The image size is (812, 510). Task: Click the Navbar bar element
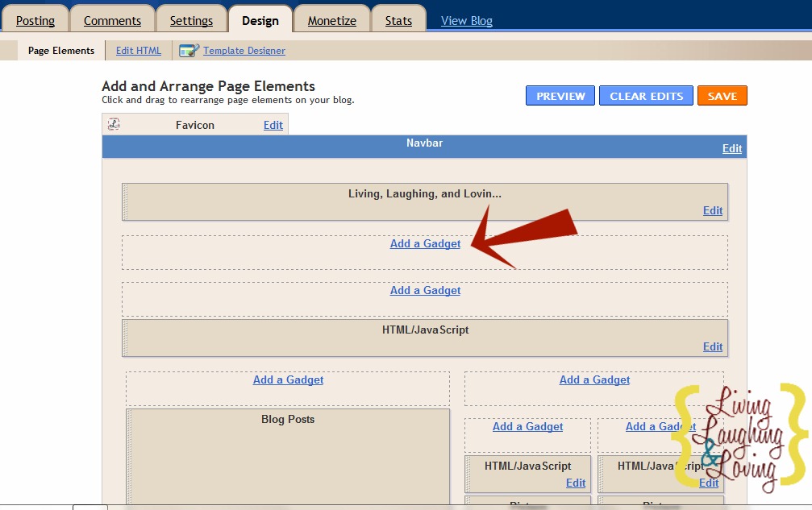(424, 147)
